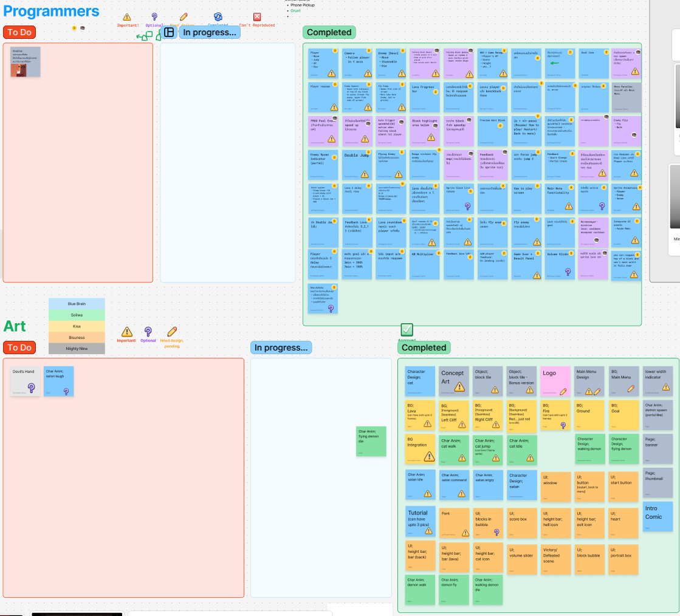Select Char Anim demon walk note
The height and width of the screenshot is (616, 680).
421,590
